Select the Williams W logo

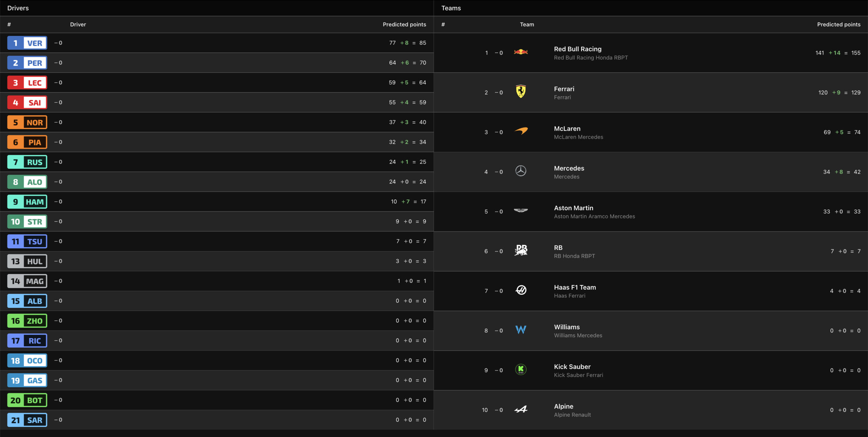pyautogui.click(x=521, y=330)
